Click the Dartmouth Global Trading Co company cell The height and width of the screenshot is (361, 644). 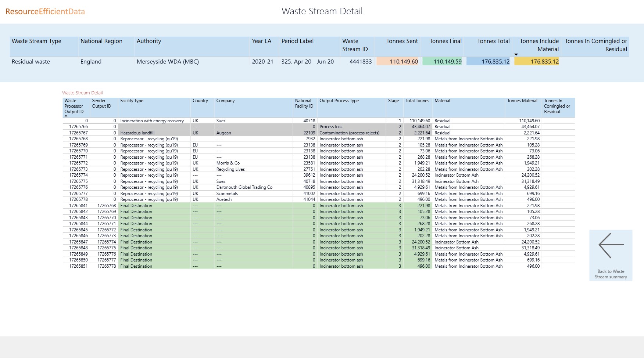click(244, 187)
